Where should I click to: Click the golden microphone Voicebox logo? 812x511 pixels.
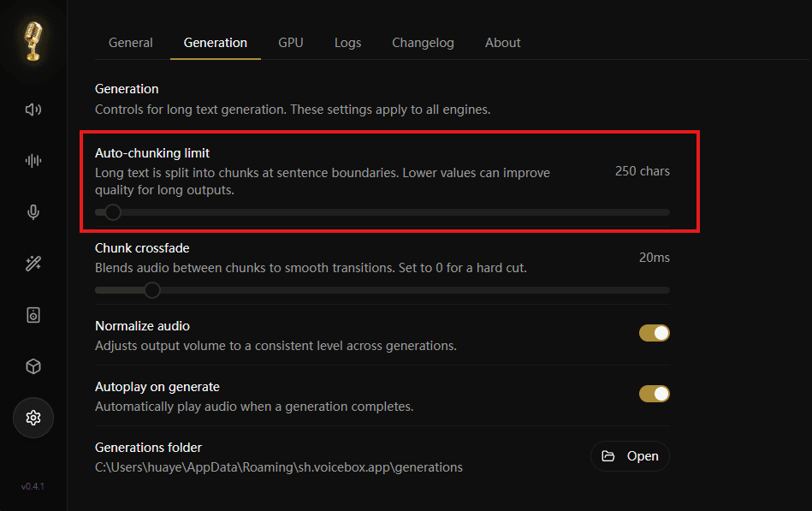33,42
